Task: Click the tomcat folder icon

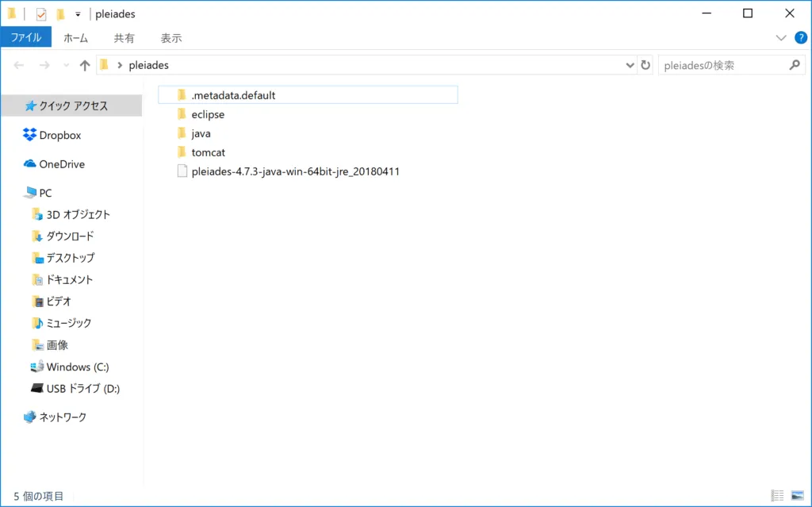Action: [182, 152]
